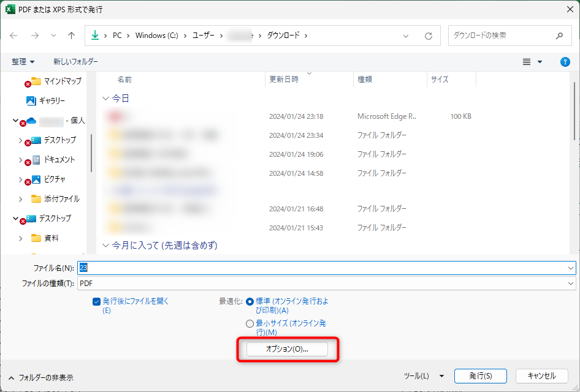Expand the ドキュメント folder
This screenshot has width=580, height=392.
[x=20, y=160]
